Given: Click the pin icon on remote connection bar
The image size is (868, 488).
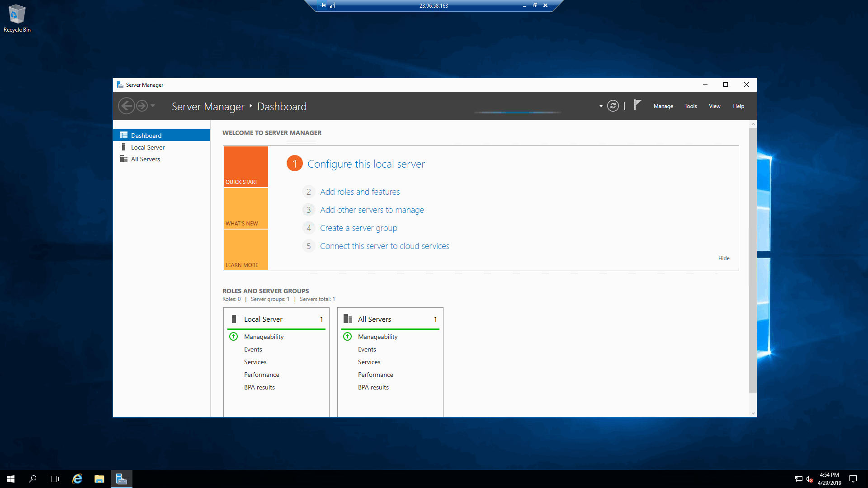Looking at the screenshot, I should coord(323,5).
